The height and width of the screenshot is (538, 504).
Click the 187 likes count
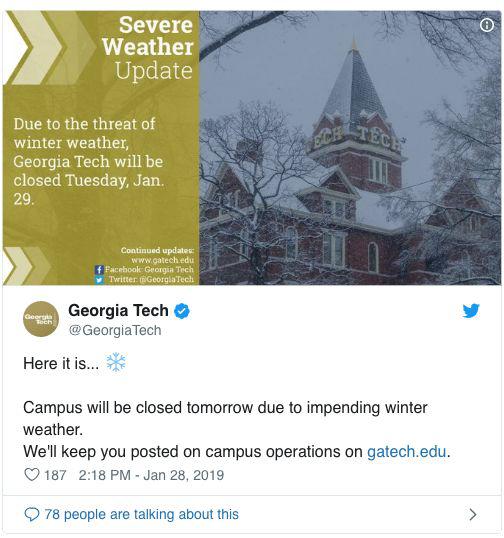[x=55, y=475]
